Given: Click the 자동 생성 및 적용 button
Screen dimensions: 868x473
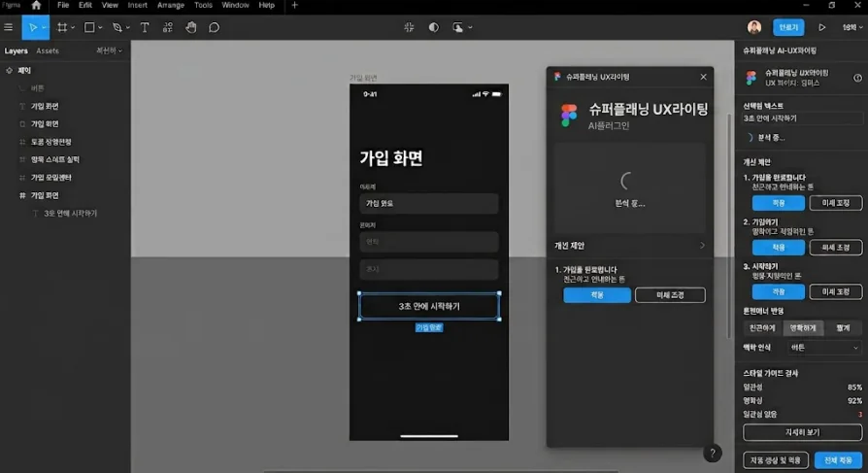Looking at the screenshot, I should click(775, 460).
